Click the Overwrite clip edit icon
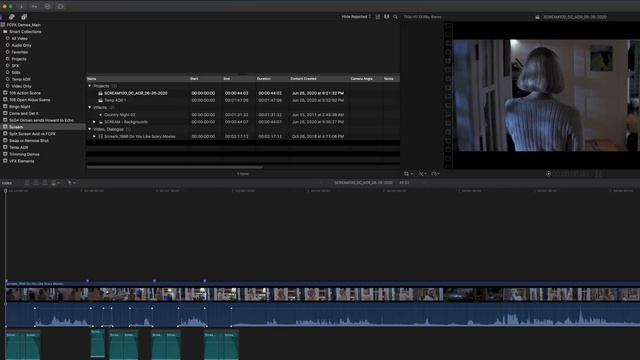640x360 pixels. 55,183
